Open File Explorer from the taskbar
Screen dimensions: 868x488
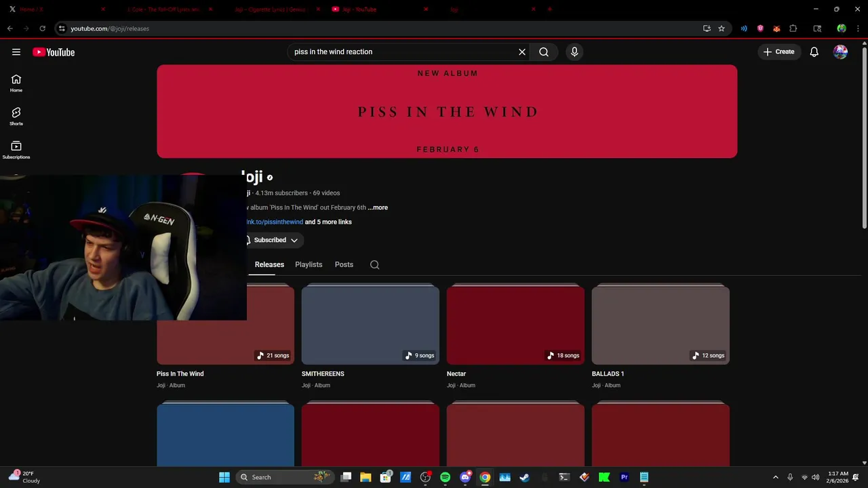pyautogui.click(x=366, y=477)
